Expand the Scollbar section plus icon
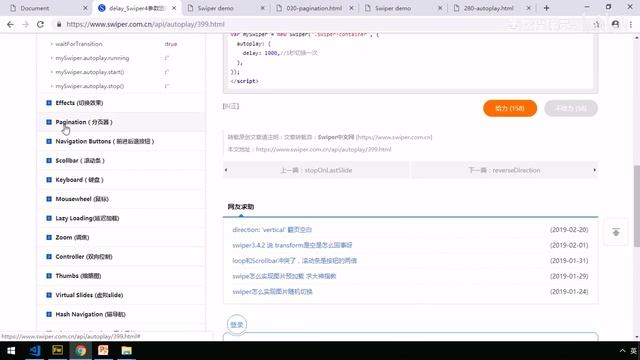Screen dimensions: 640x360 pos(49,160)
